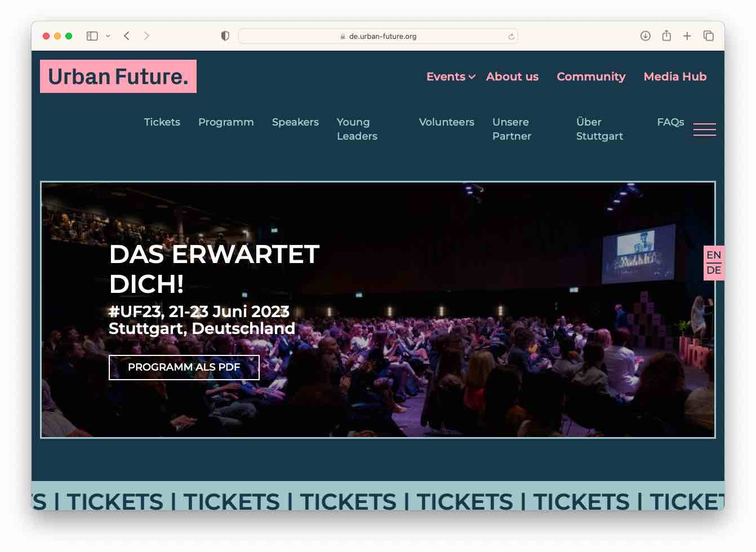Screen dimensions: 756x552
Task: Show Safari downloads icon
Action: pyautogui.click(x=646, y=36)
